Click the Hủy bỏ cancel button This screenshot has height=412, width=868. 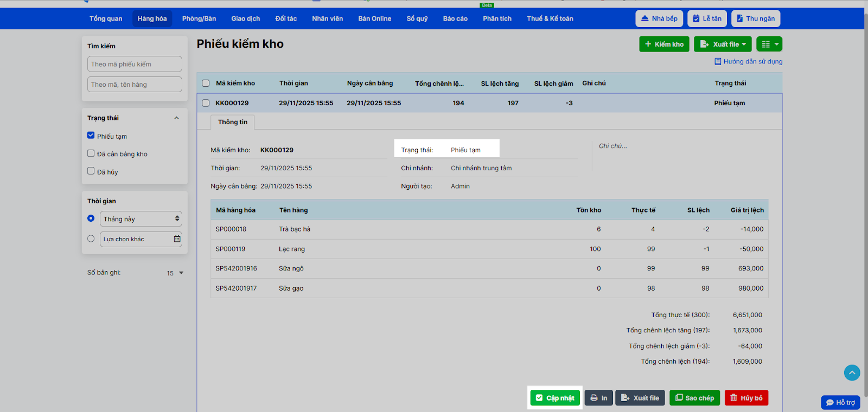[x=746, y=398]
